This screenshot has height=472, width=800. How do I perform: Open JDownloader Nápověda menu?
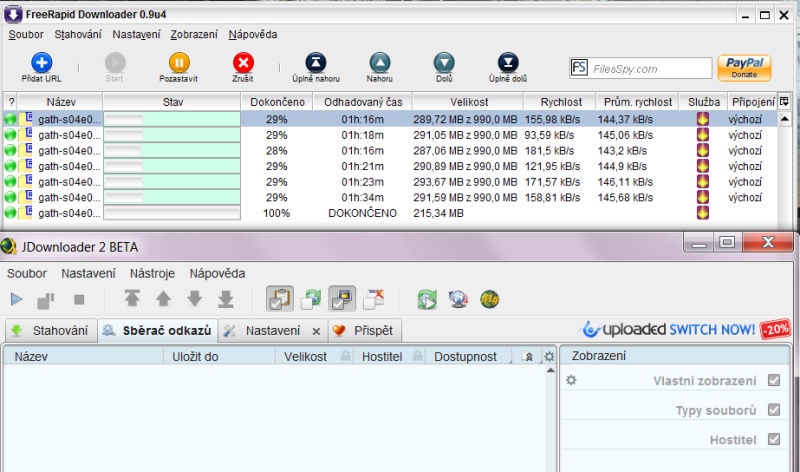coord(217,274)
